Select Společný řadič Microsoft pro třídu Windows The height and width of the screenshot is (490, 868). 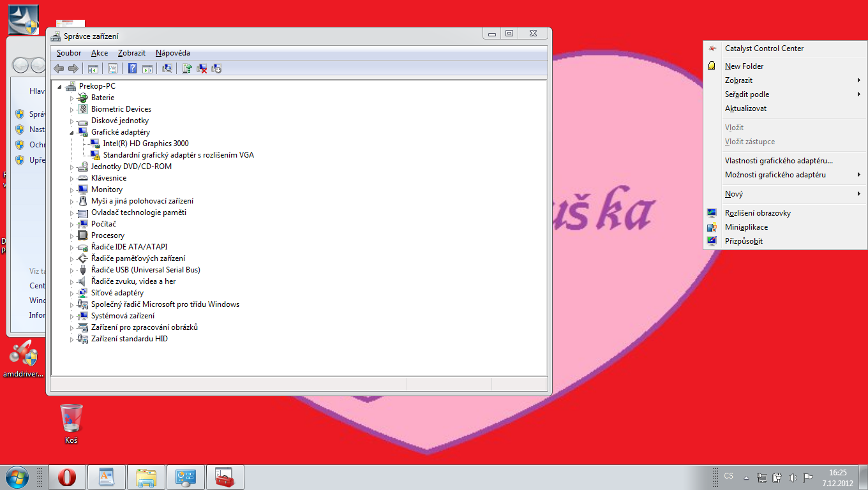165,304
